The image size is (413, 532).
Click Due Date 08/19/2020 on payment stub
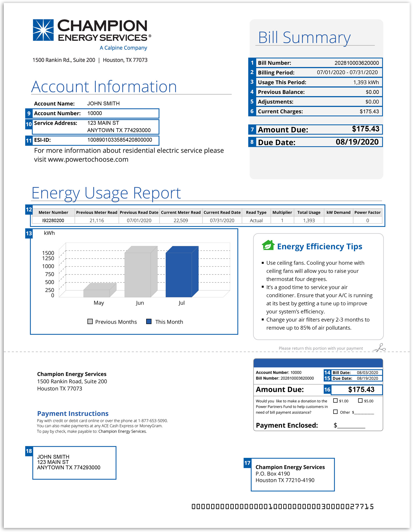(x=368, y=378)
